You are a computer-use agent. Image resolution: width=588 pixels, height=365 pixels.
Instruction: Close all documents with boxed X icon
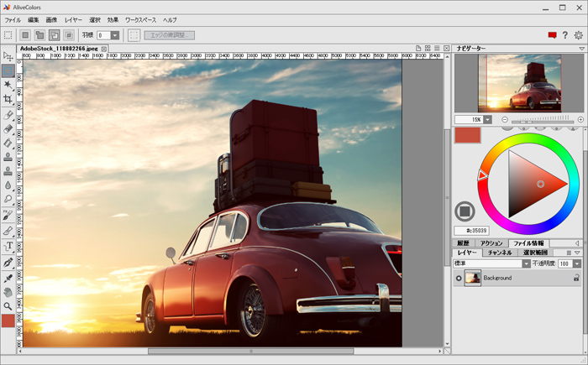(x=446, y=49)
